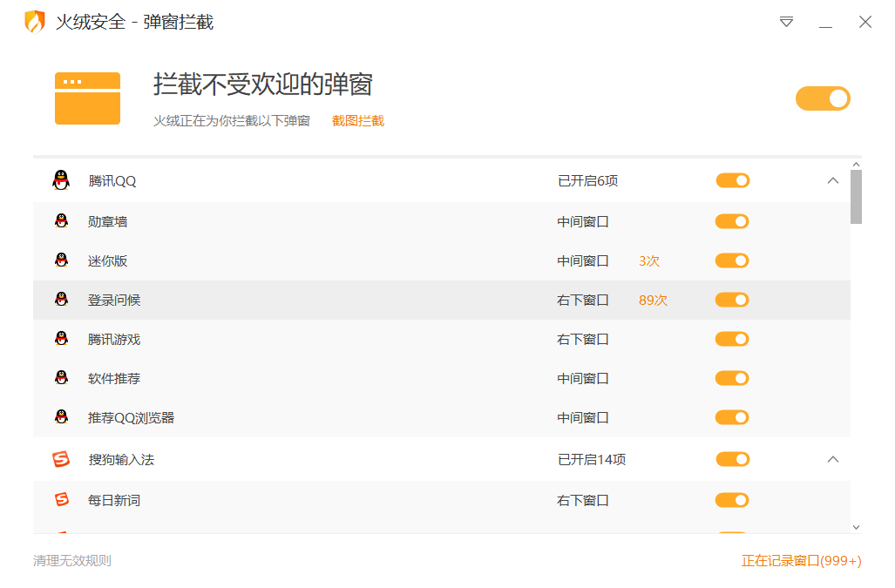Click 清理无效规则 at the bottom

72,561
